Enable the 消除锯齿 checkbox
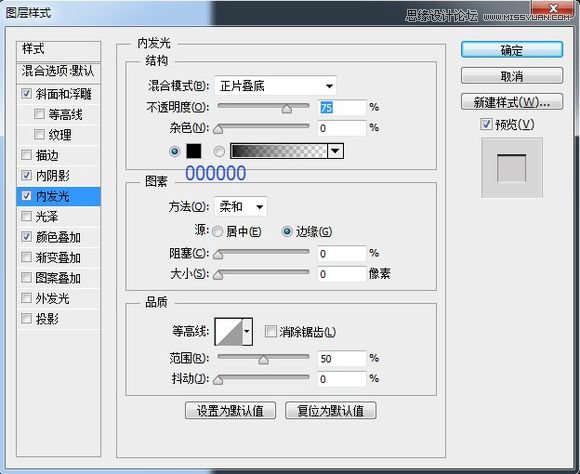The image size is (580, 474). 270,331
